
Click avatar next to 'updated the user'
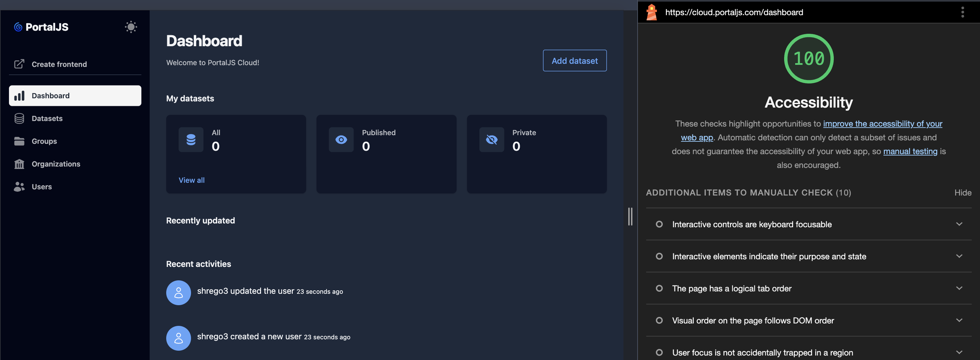pyautogui.click(x=178, y=293)
